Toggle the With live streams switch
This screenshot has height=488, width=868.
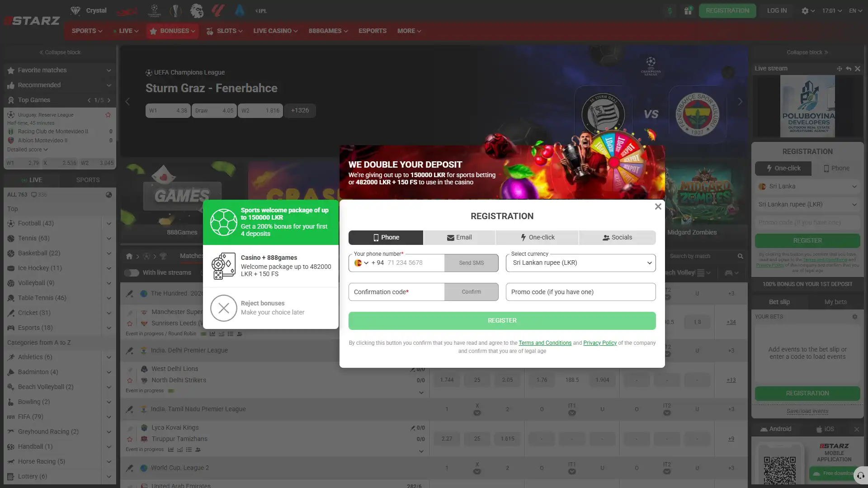pos(132,273)
